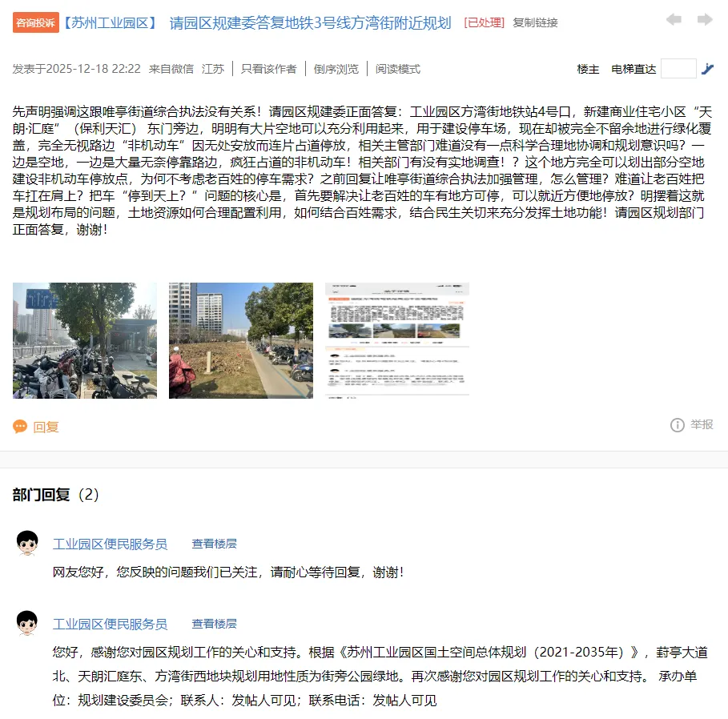The image size is (728, 719).
Task: Click the orange reply speech bubble icon
Action: (x=20, y=427)
